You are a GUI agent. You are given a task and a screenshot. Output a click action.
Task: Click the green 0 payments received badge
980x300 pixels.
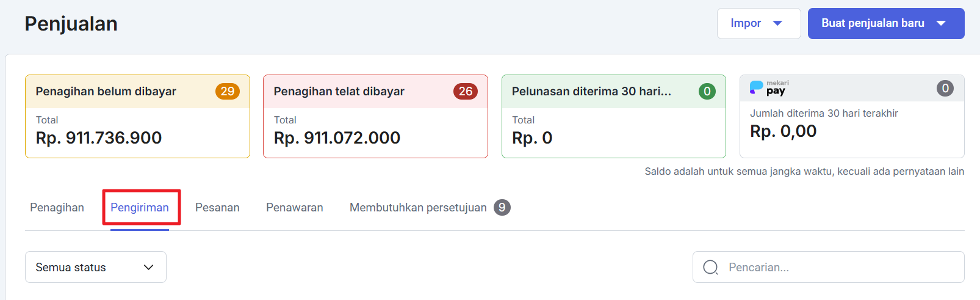point(707,92)
